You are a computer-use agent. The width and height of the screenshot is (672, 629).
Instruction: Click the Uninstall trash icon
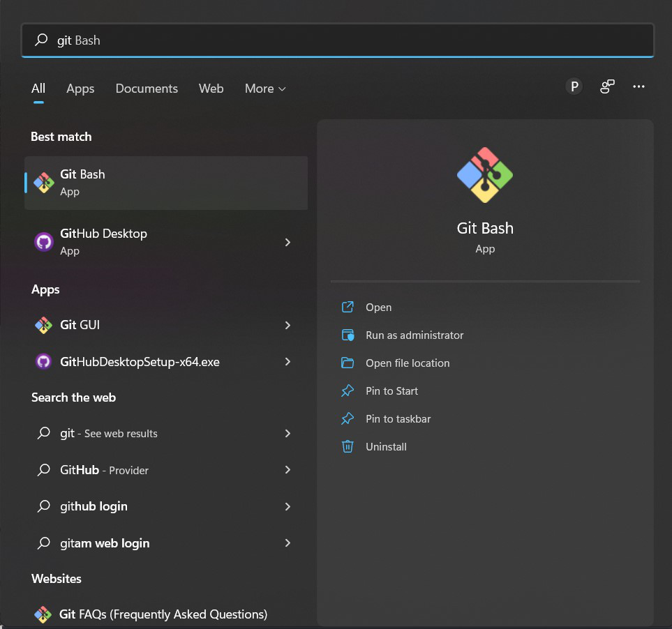pos(348,446)
